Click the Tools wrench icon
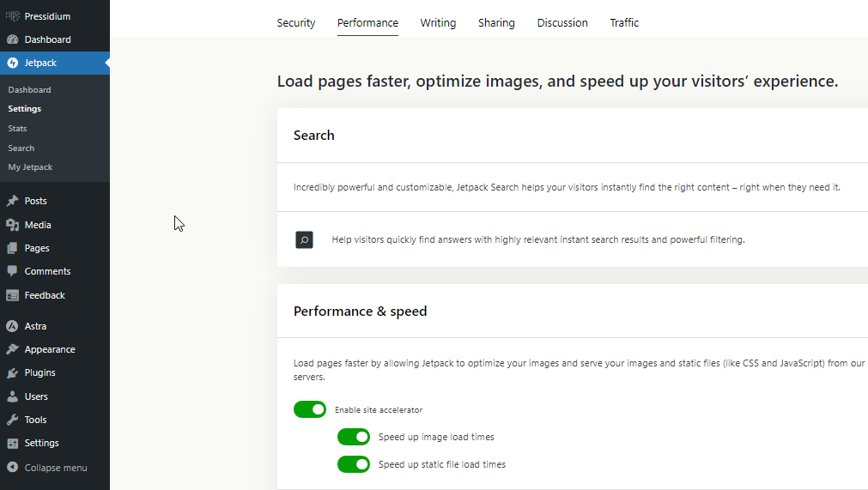The width and height of the screenshot is (868, 490). coord(12,420)
